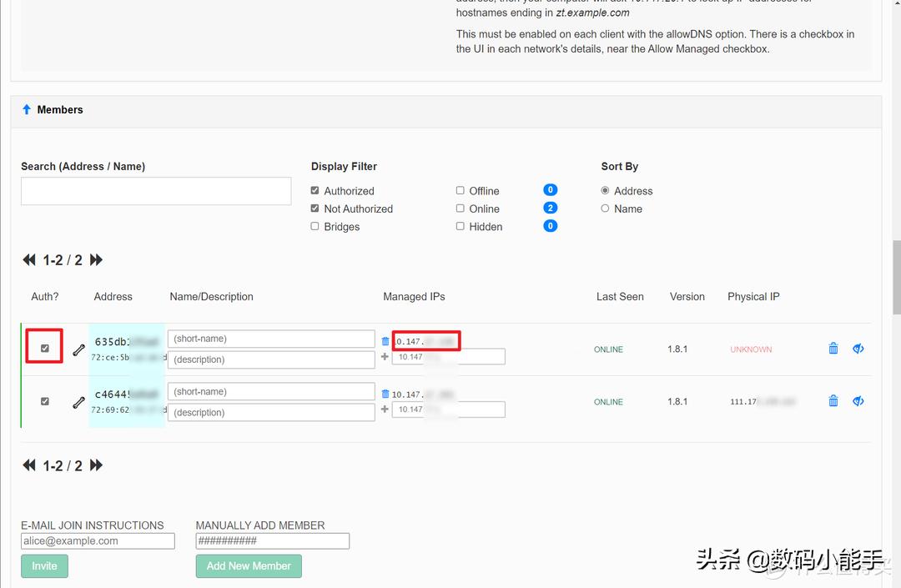
Task: Sort members by Name
Action: [x=605, y=209]
